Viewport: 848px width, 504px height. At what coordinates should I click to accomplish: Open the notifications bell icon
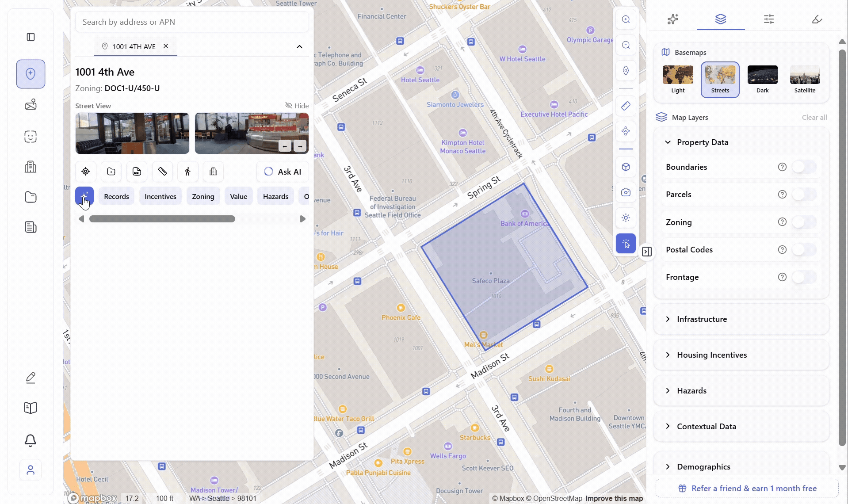coord(31,440)
